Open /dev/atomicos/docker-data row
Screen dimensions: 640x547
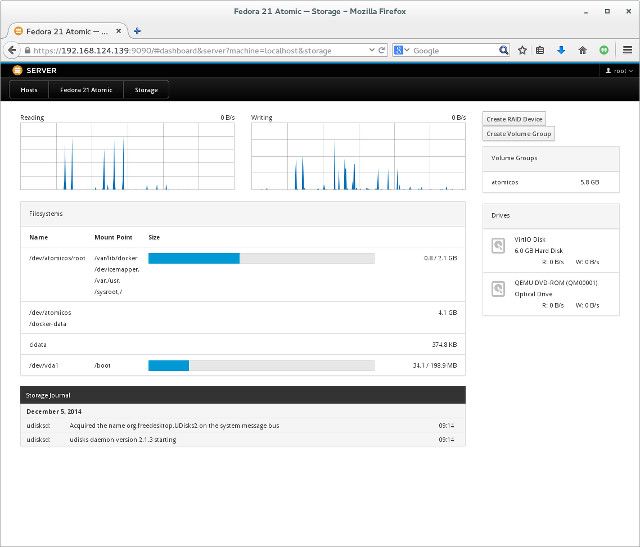pos(242,318)
